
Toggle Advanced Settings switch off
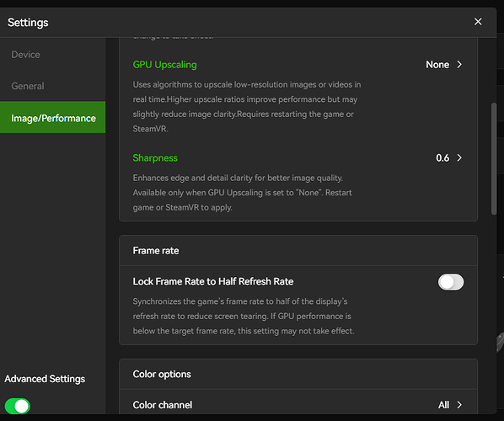(x=18, y=406)
